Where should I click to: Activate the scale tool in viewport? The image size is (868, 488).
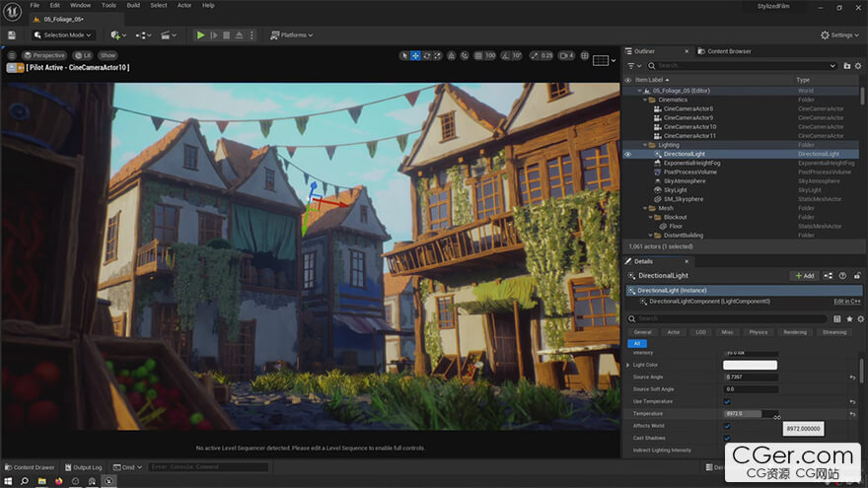pos(437,55)
